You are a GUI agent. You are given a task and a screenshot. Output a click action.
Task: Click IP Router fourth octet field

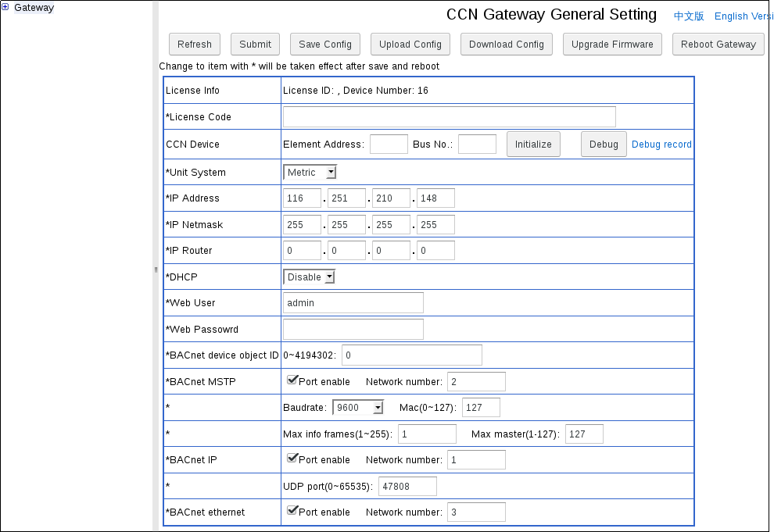(x=435, y=251)
